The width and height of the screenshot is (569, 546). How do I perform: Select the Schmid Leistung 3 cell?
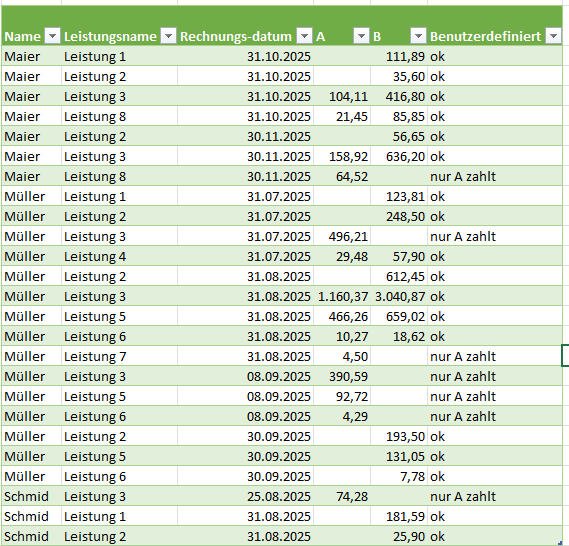(119, 496)
